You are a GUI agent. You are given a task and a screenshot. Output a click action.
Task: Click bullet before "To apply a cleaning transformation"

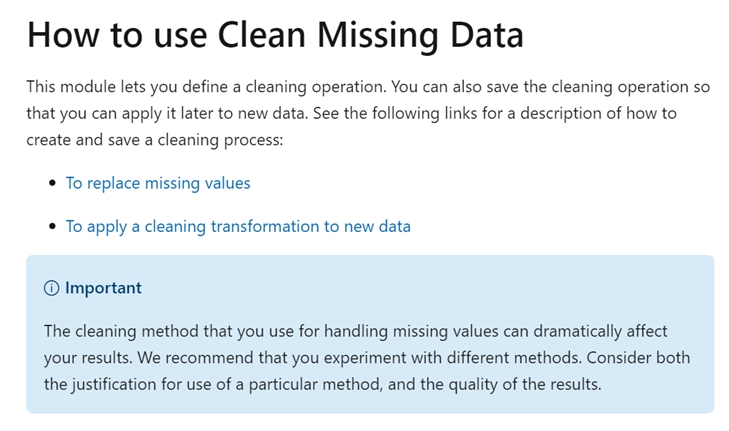click(x=53, y=227)
